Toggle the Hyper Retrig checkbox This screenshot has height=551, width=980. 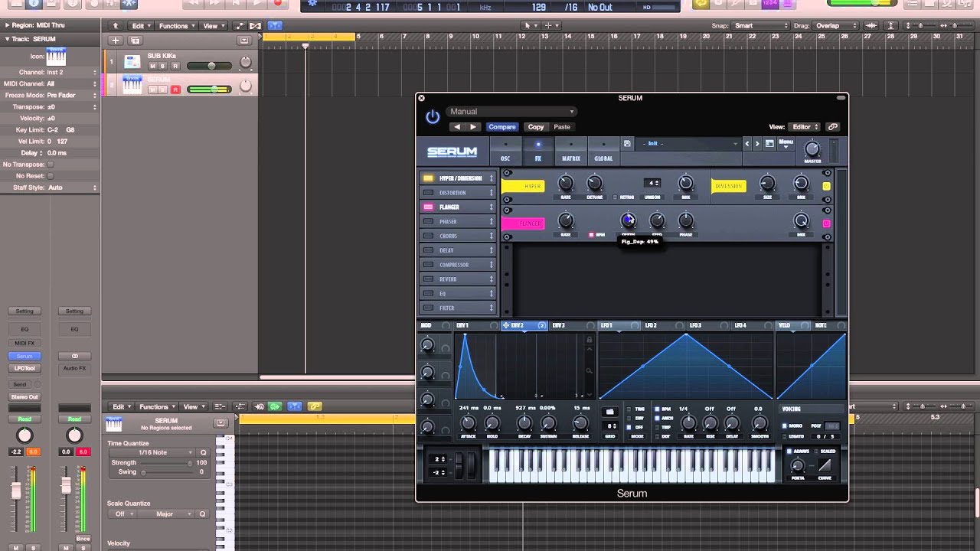[615, 197]
